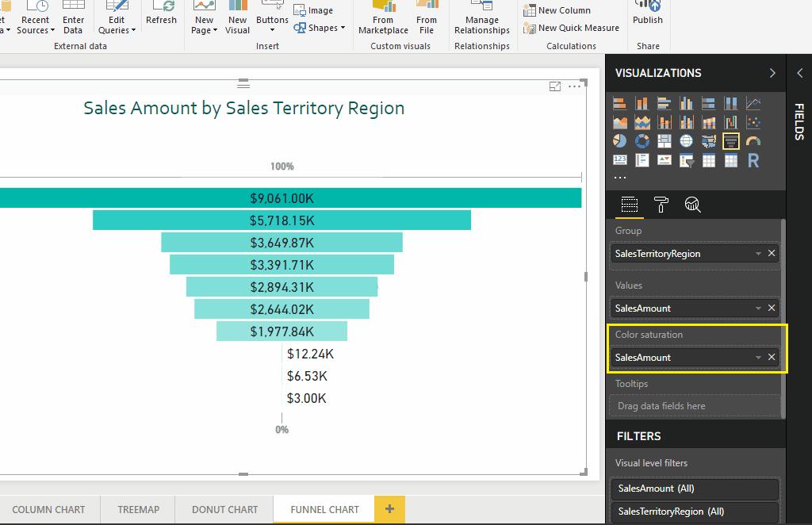
Task: Select the Gauge visualization icon
Action: pyautogui.click(x=753, y=141)
